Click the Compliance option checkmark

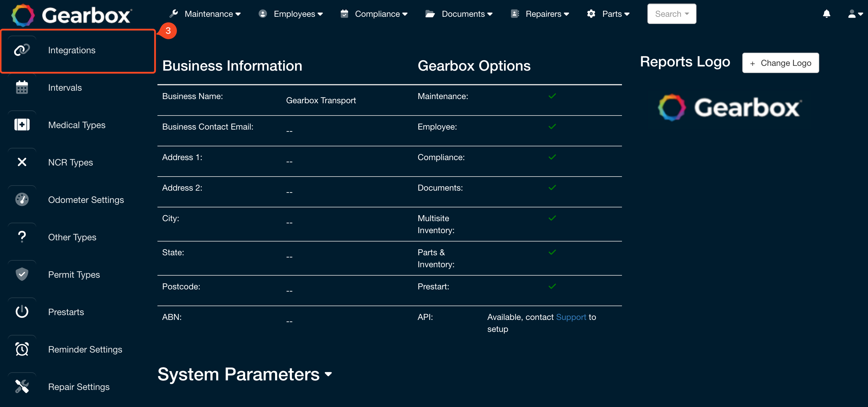552,157
